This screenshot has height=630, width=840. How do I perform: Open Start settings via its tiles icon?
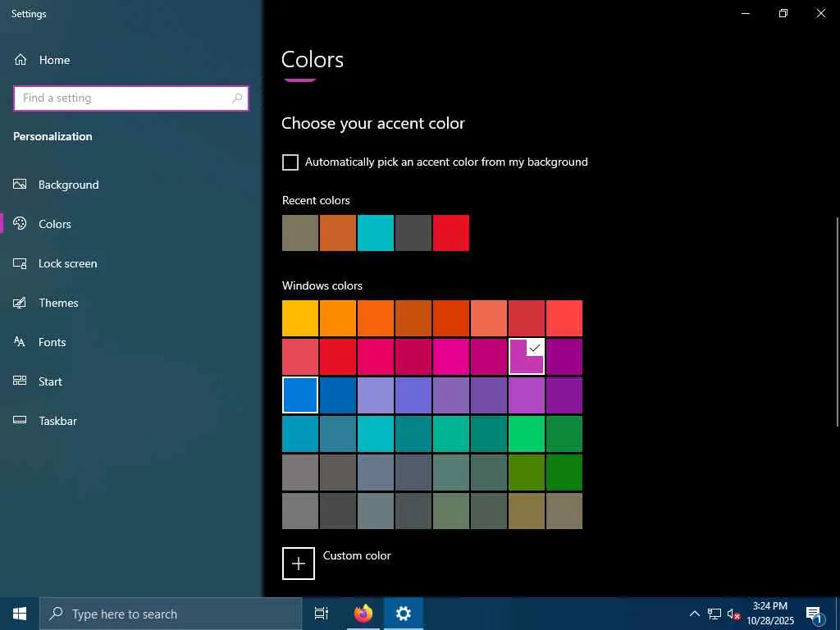coord(20,381)
